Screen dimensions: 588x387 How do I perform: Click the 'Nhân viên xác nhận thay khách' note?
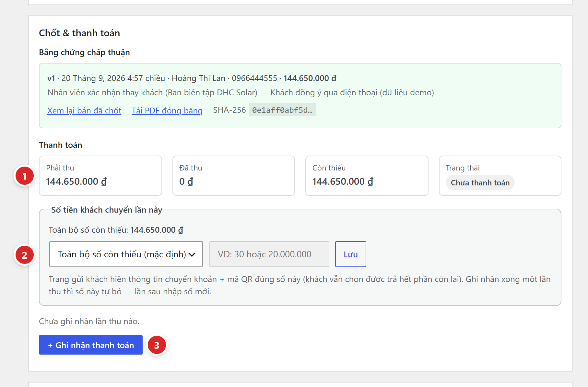click(241, 92)
